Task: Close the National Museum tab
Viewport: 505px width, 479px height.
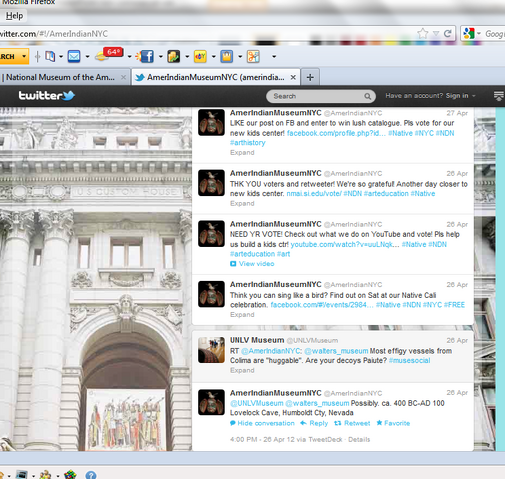Action: [123, 77]
